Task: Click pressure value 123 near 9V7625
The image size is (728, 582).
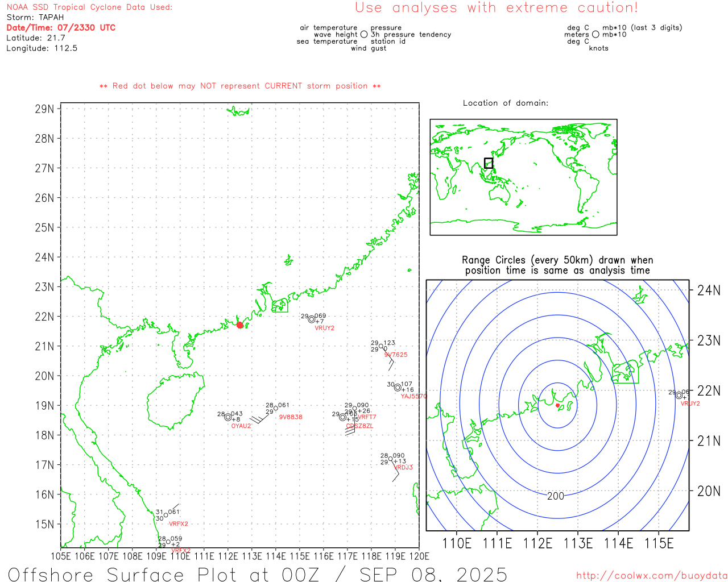Action: (x=389, y=343)
